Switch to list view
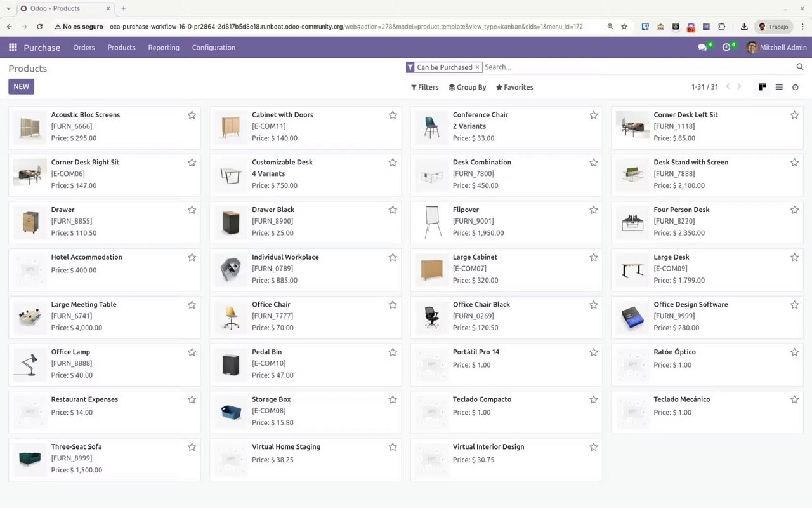Screen dimensions: 812x508 pos(779,87)
